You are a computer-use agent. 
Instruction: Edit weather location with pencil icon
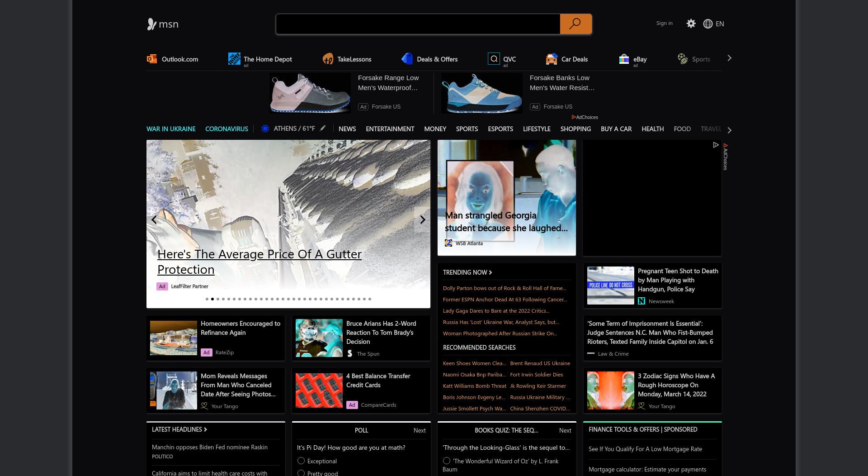click(x=322, y=129)
